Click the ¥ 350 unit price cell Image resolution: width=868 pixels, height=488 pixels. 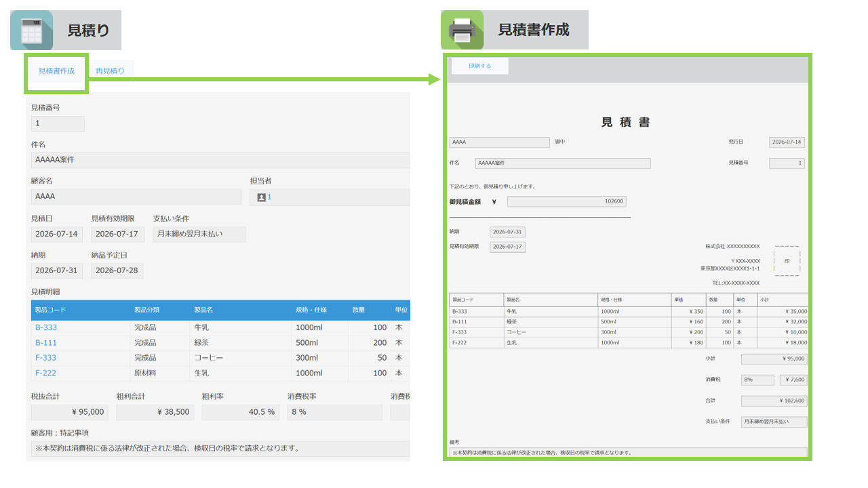pyautogui.click(x=688, y=312)
